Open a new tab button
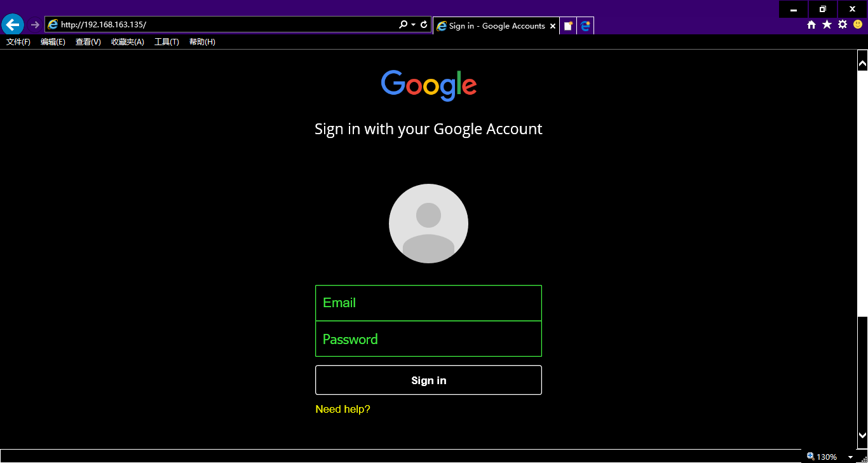Screen dimensions: 868x463 coord(568,26)
